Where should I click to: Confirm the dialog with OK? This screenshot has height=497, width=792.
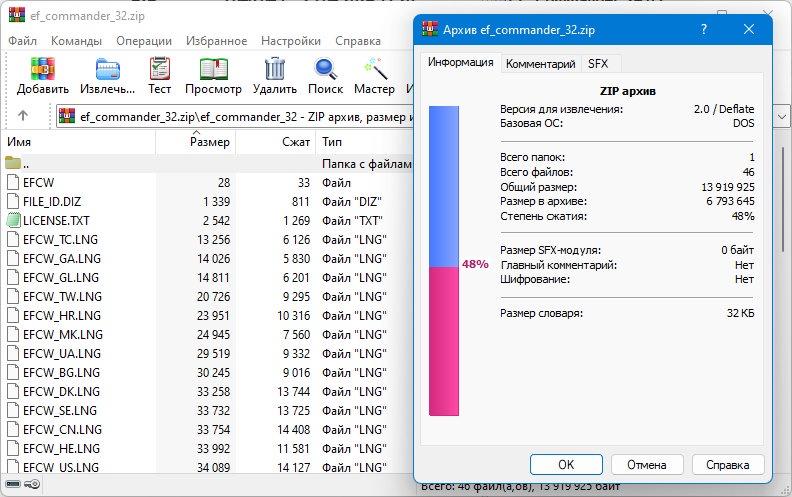point(566,465)
